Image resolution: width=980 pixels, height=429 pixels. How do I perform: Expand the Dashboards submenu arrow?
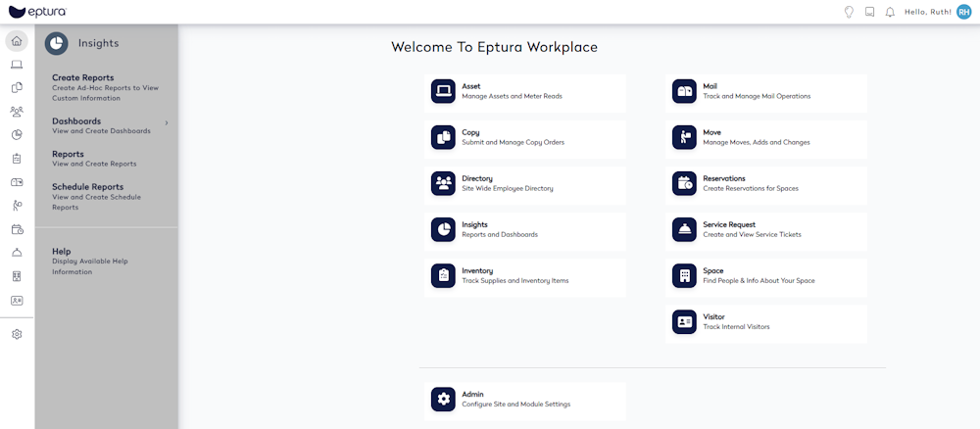[167, 122]
